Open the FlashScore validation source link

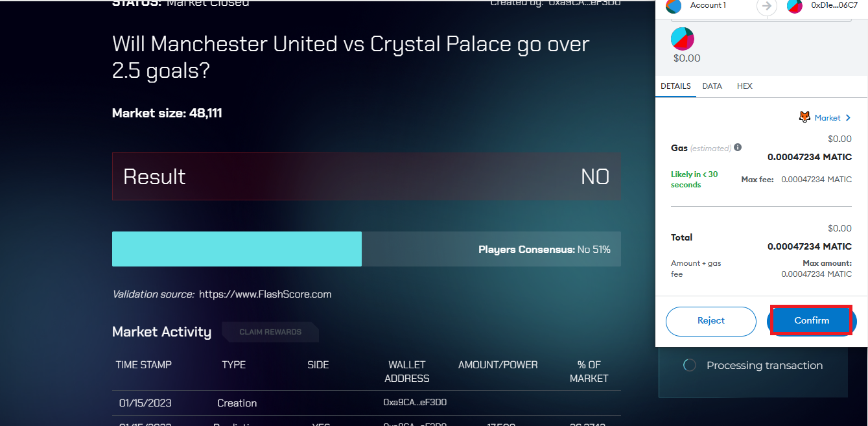click(265, 294)
